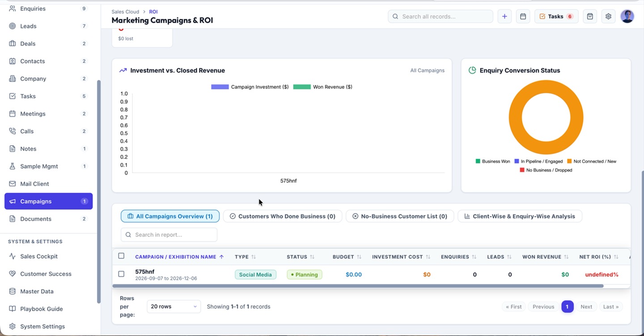Click the Next pagination button
This screenshot has height=336, width=644.
(x=586, y=307)
